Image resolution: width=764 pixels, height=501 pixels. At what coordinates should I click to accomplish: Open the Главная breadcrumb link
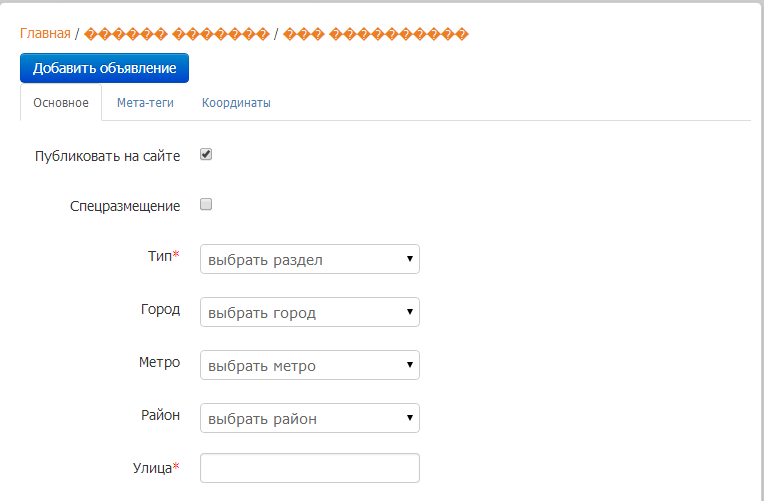click(45, 34)
